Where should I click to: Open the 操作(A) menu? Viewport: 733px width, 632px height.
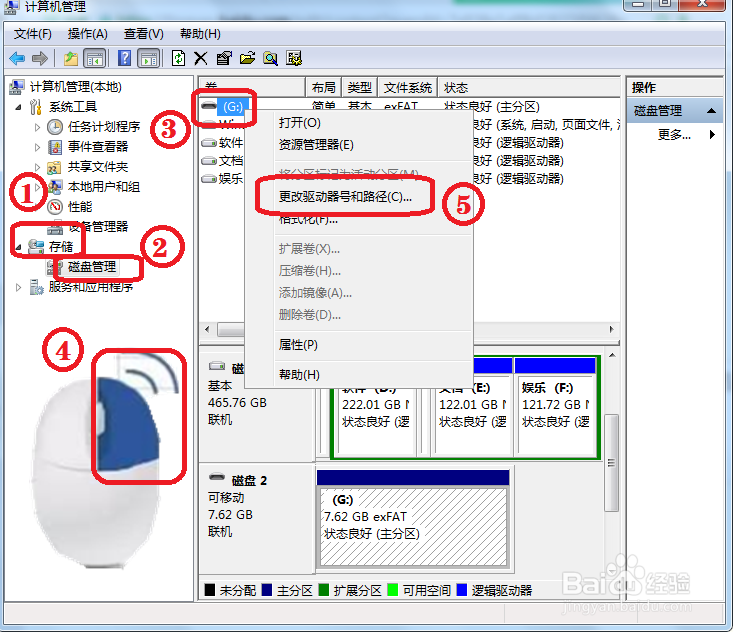tap(87, 34)
